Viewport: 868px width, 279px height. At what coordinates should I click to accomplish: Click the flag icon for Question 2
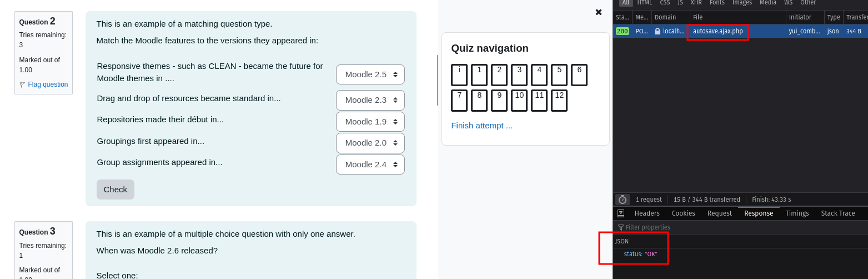23,85
